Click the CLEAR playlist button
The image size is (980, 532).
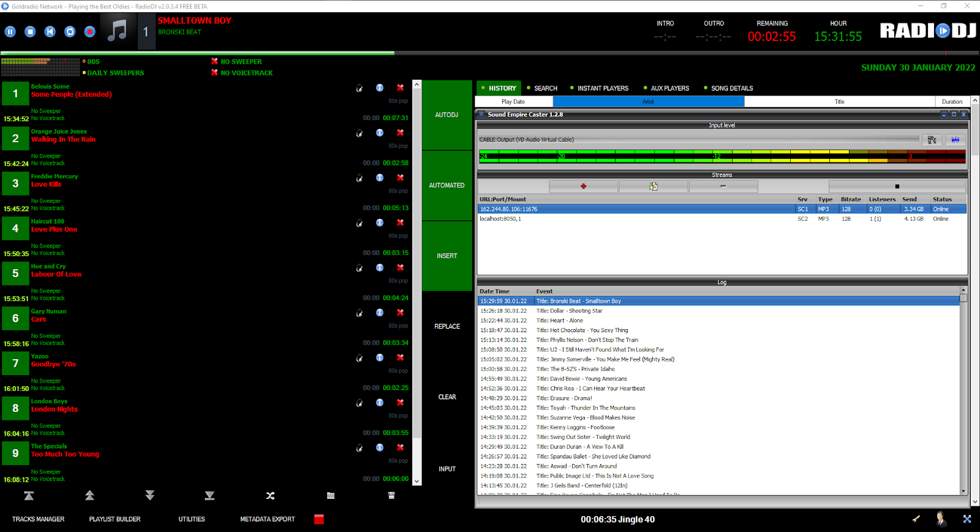[447, 397]
